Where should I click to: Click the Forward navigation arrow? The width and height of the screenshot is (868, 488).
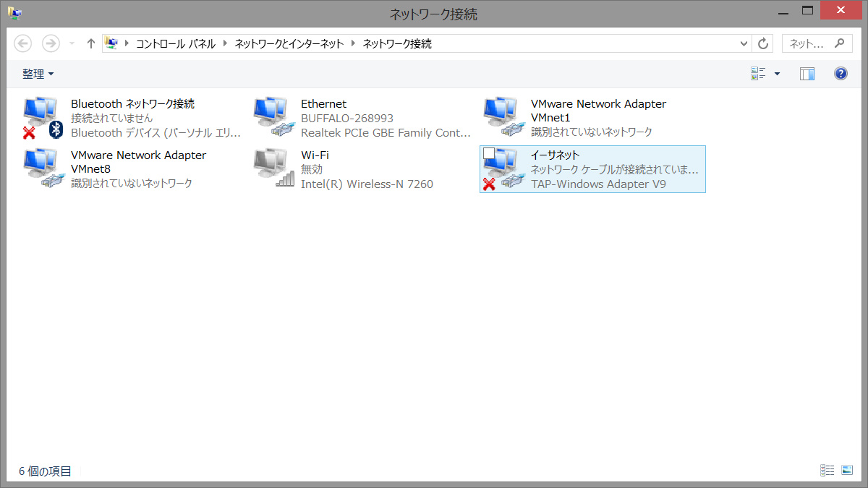[51, 43]
